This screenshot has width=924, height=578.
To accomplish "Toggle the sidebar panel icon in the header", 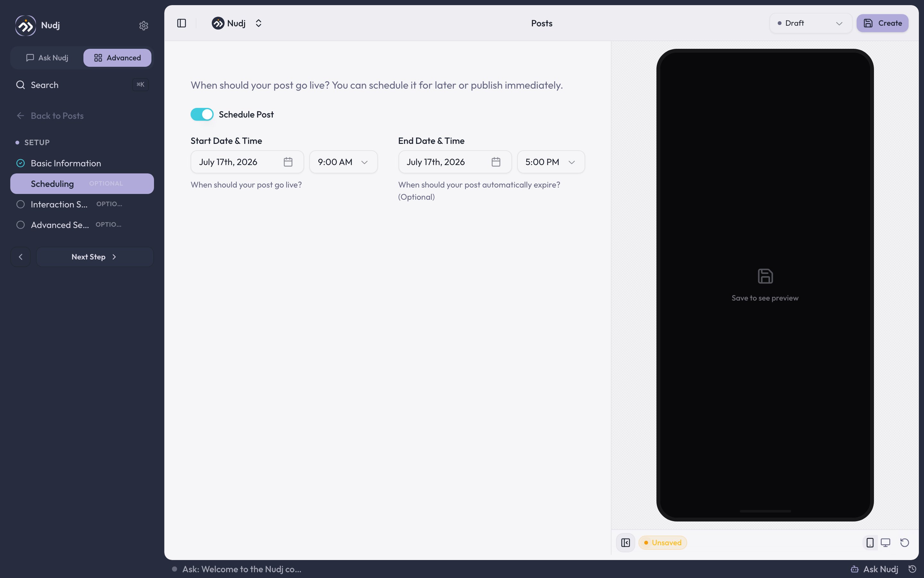I will [182, 23].
